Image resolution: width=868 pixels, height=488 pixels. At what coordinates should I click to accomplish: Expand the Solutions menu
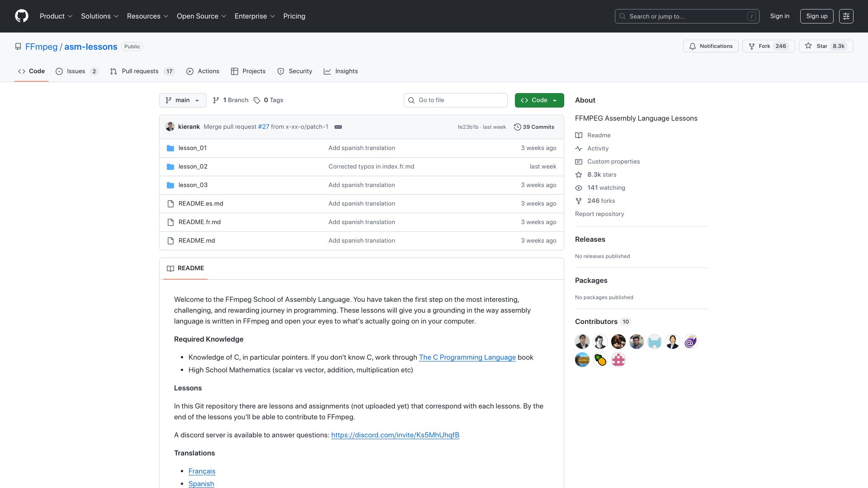coord(100,16)
